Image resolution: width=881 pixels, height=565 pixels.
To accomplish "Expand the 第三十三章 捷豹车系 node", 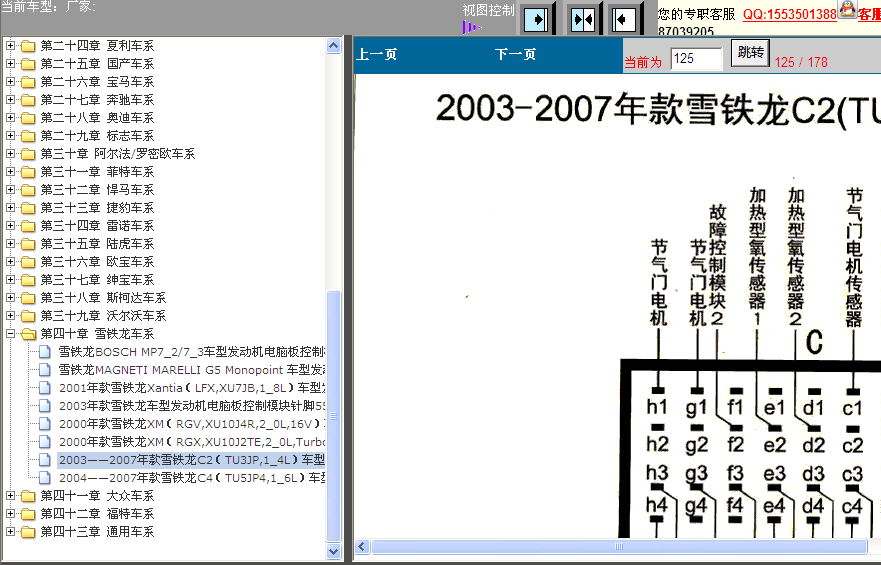I will coord(10,207).
